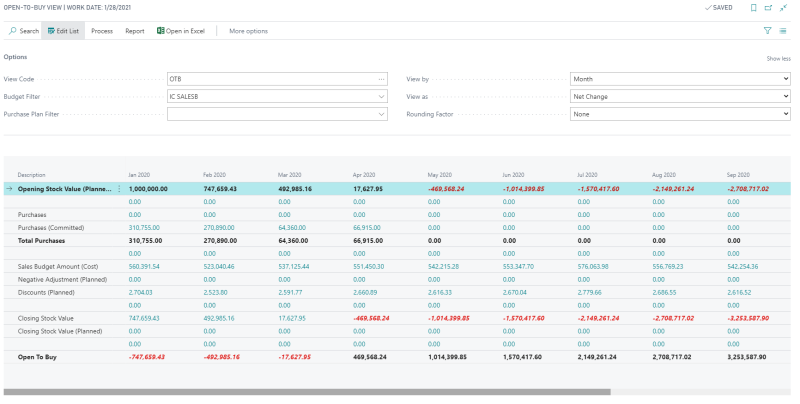Expand the Budget Filter dropdown
Screen dimensions: 800x404
coord(381,96)
